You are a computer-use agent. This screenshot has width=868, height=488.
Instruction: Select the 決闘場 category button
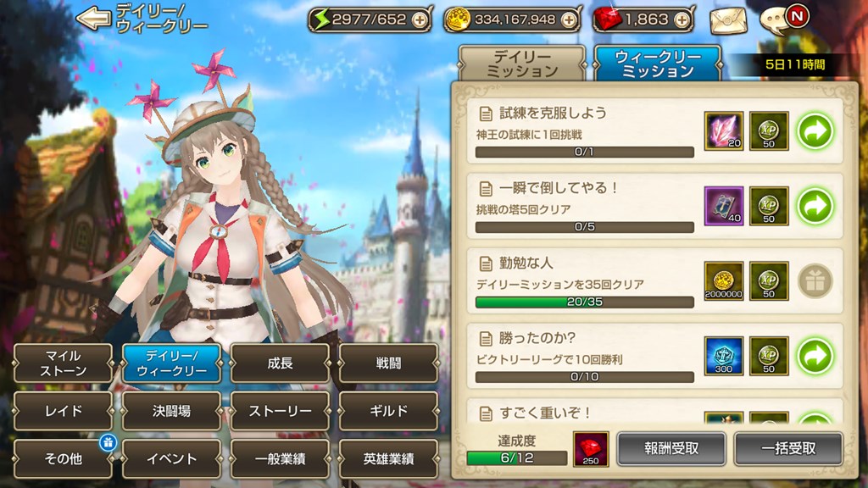(x=171, y=411)
